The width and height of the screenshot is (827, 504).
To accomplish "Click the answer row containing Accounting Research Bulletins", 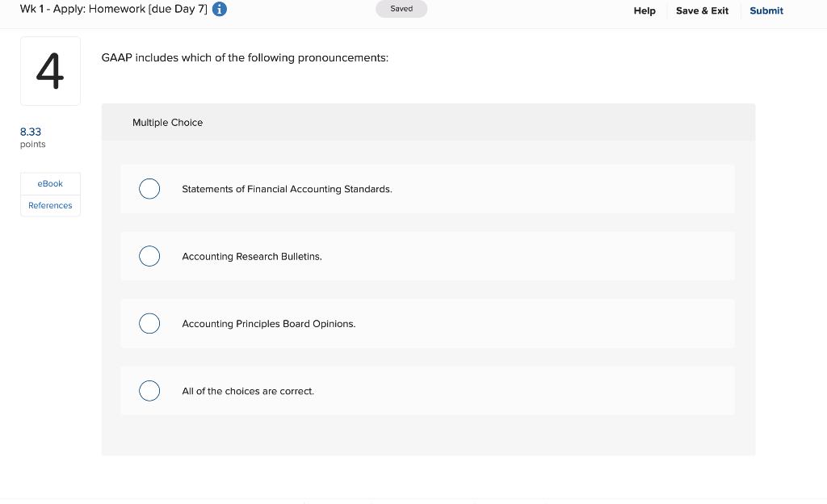I will [x=428, y=256].
